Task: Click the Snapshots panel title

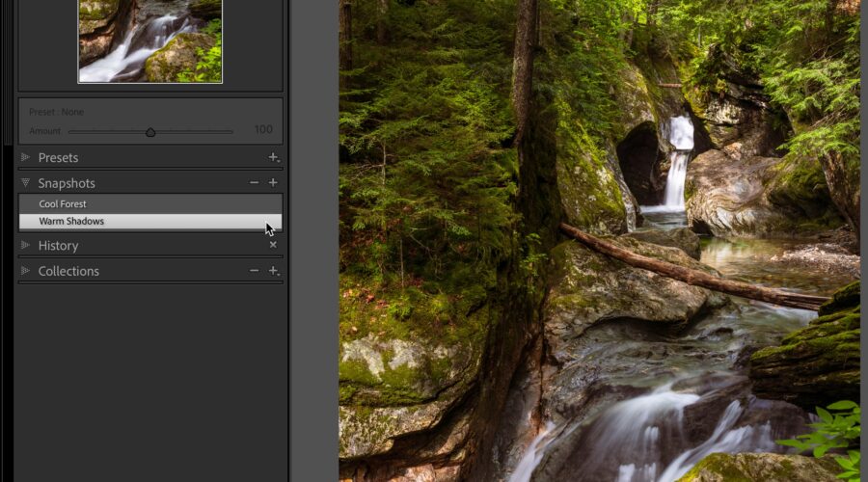Action: 67,183
